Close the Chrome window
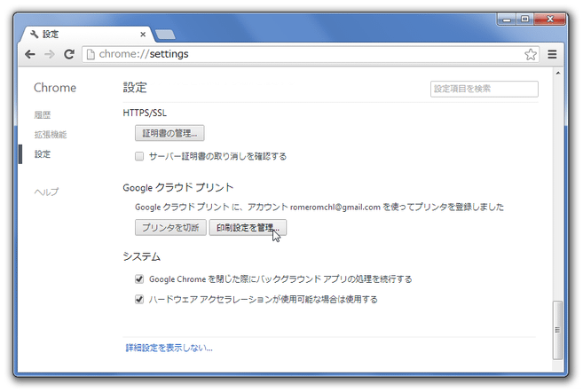Screen dimensions: 583x392 549,19
